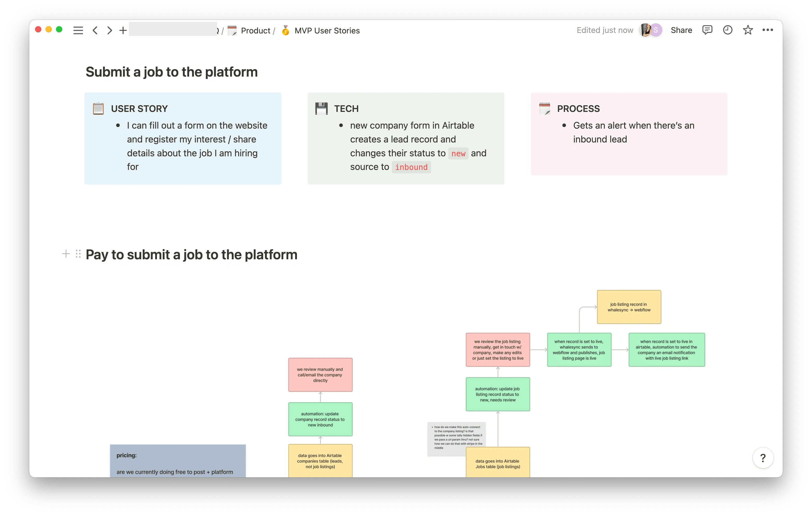Click MVP User Stories breadcrumb
Image resolution: width=812 pixels, height=516 pixels.
point(327,31)
